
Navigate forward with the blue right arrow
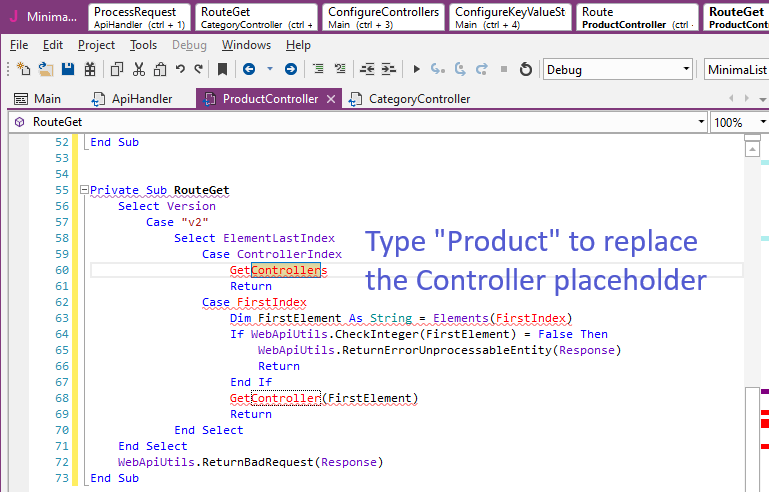coord(291,69)
